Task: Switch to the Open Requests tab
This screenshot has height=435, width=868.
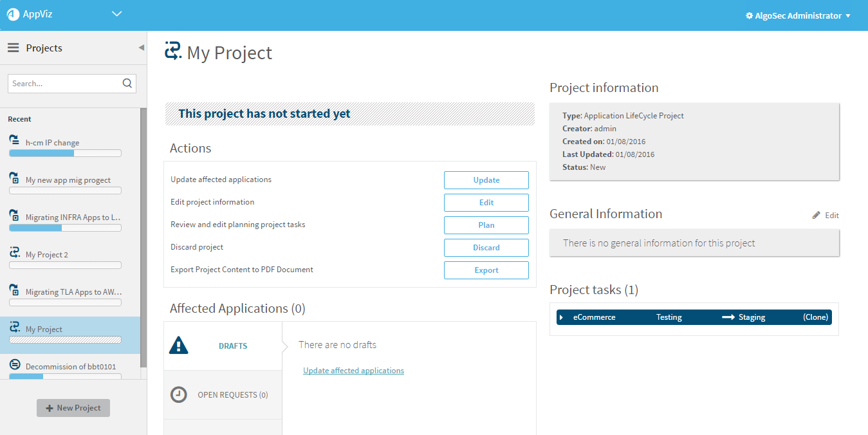Action: coord(232,395)
